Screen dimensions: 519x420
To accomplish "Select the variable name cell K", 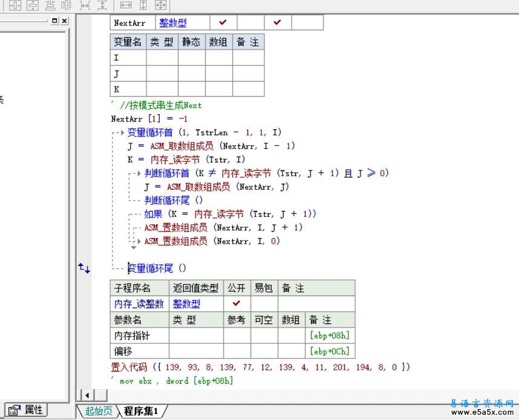I will click(x=128, y=89).
